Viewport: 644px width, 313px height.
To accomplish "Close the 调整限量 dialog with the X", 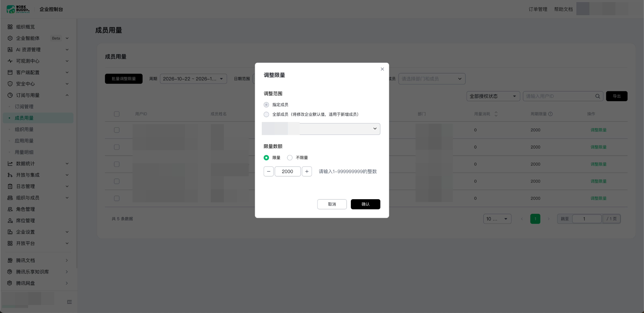I will (x=382, y=69).
